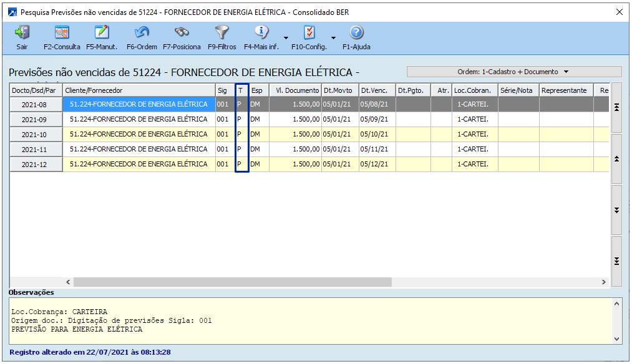Select row button 2021-09
Viewport: 632px width, 364px height.
point(36,120)
